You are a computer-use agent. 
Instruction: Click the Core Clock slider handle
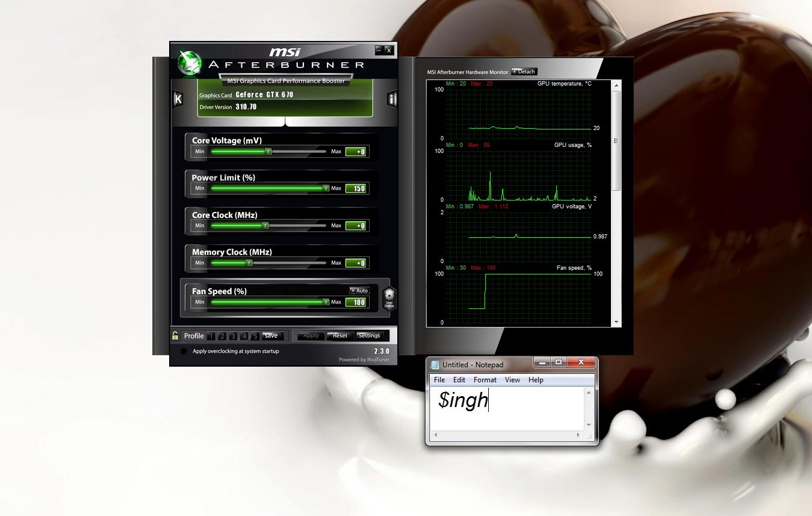(x=265, y=226)
